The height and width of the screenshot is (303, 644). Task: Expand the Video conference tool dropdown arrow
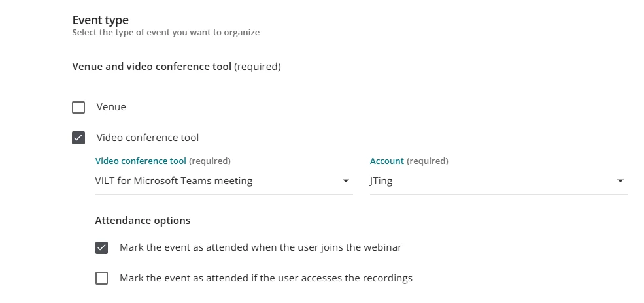[x=346, y=181]
